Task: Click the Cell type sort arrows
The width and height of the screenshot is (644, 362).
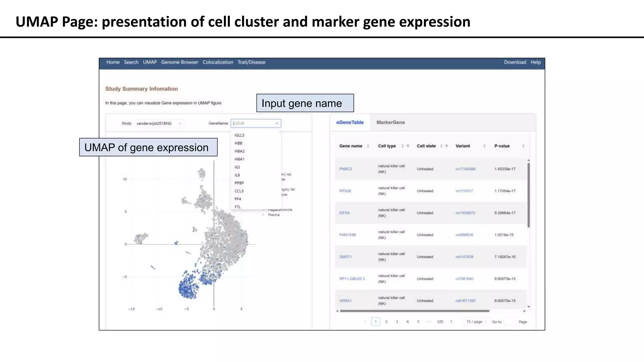Action: (402, 146)
